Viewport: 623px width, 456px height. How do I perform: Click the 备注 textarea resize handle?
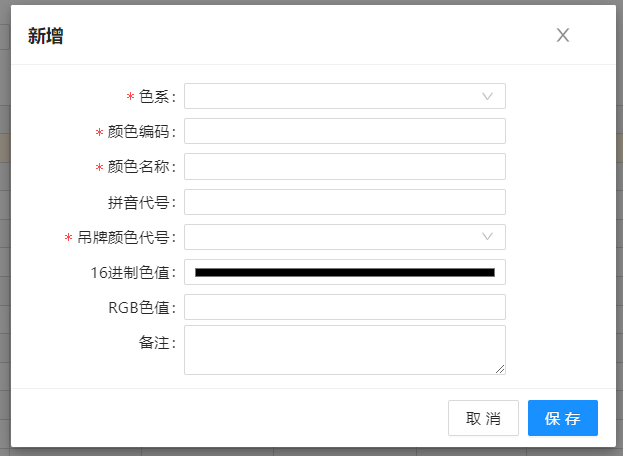500,369
